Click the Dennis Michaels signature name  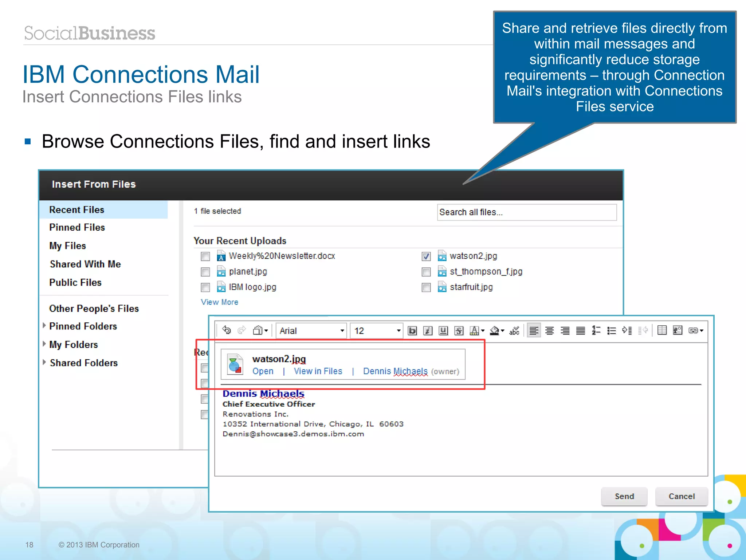point(263,394)
